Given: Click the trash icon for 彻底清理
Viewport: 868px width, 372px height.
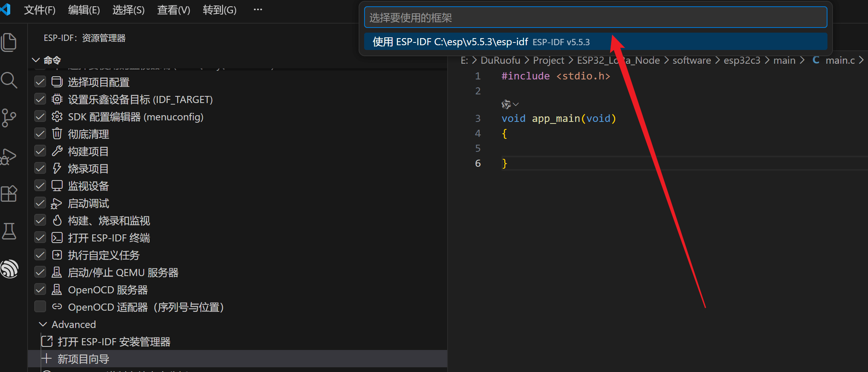Looking at the screenshot, I should point(57,134).
